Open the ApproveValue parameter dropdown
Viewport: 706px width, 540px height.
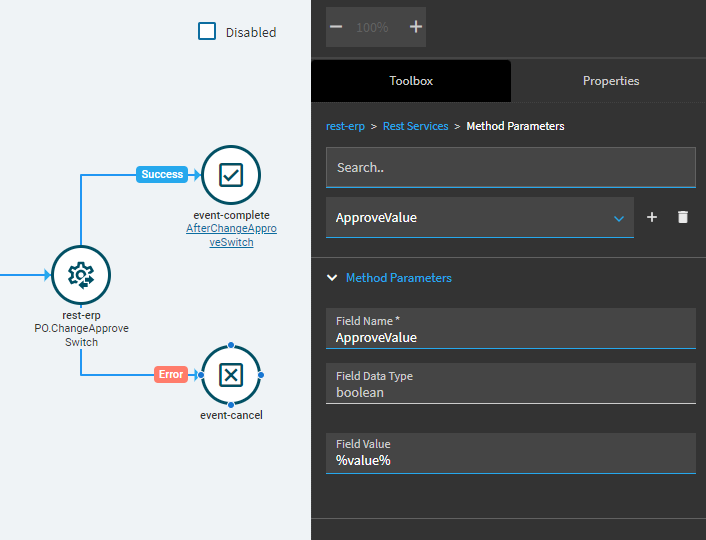point(480,217)
